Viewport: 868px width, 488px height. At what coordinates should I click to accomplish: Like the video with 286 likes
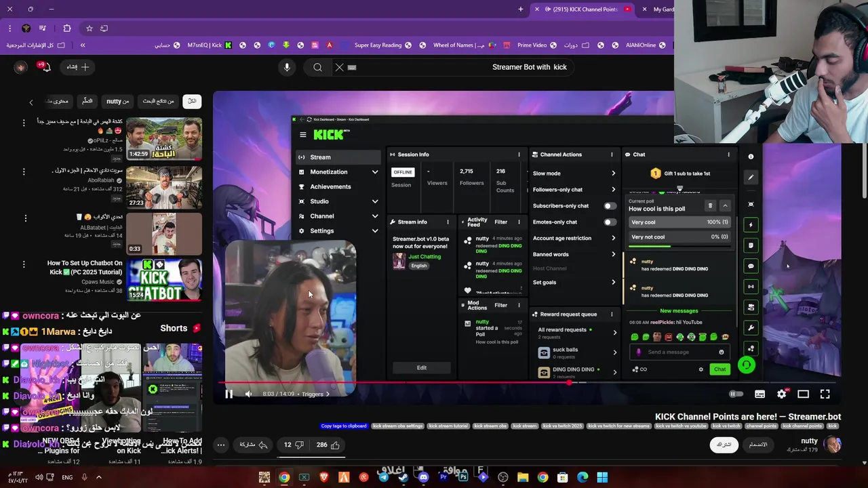click(328, 445)
